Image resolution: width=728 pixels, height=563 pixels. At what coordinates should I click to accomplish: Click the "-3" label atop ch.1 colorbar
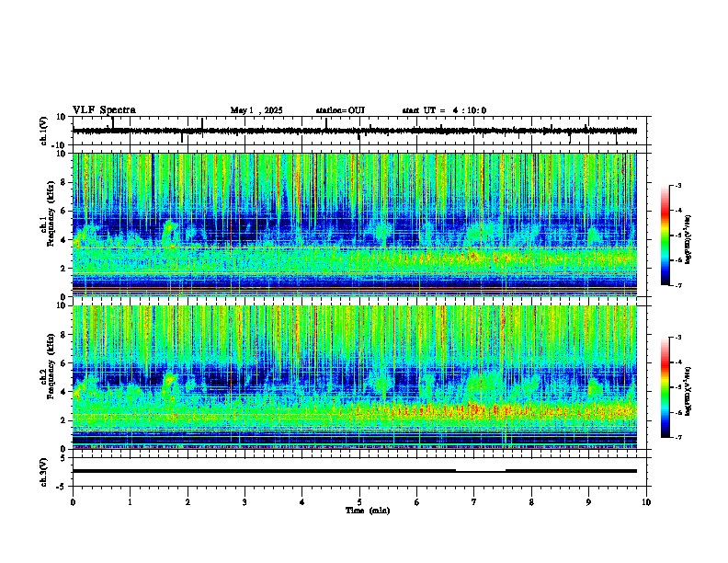tap(677, 186)
